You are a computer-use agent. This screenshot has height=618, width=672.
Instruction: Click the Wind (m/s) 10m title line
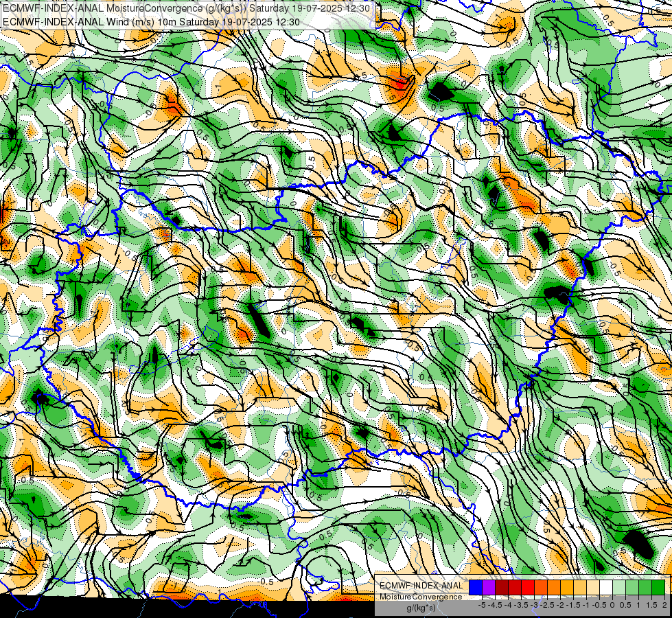point(151,22)
